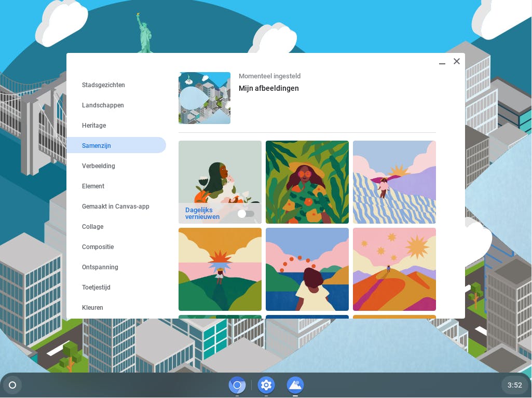532x398 pixels.
Task: Open the Heritage wallpaper category
Action: (x=116, y=126)
